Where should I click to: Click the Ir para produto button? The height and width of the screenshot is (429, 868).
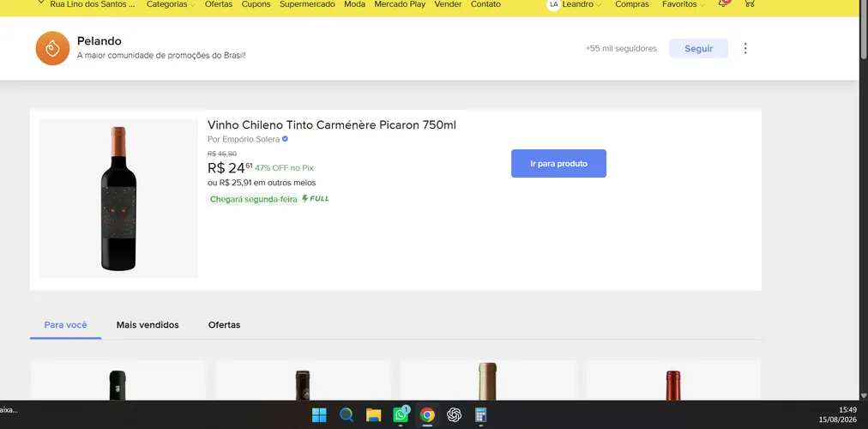click(558, 163)
